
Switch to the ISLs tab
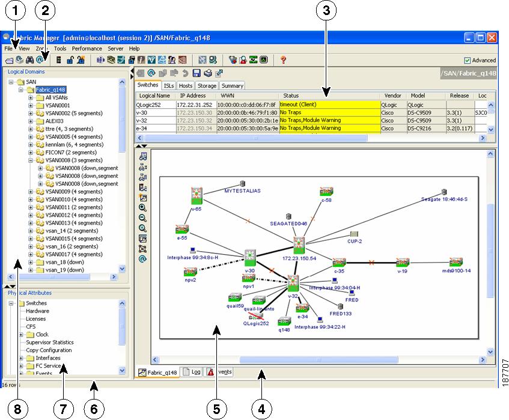coord(168,86)
